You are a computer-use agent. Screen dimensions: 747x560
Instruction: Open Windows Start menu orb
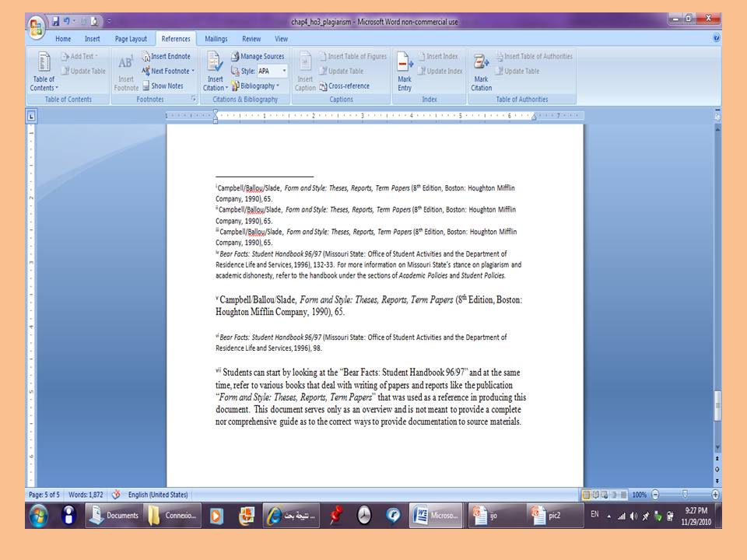click(x=38, y=515)
